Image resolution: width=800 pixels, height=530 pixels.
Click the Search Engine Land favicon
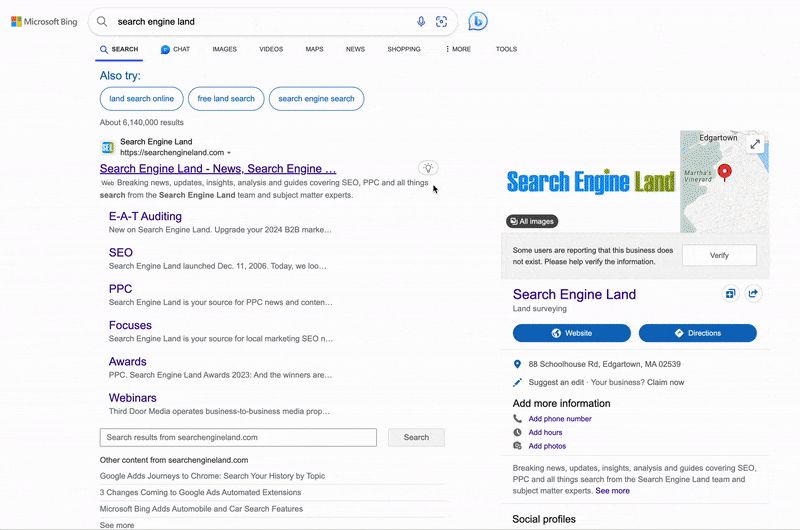[x=107, y=147]
